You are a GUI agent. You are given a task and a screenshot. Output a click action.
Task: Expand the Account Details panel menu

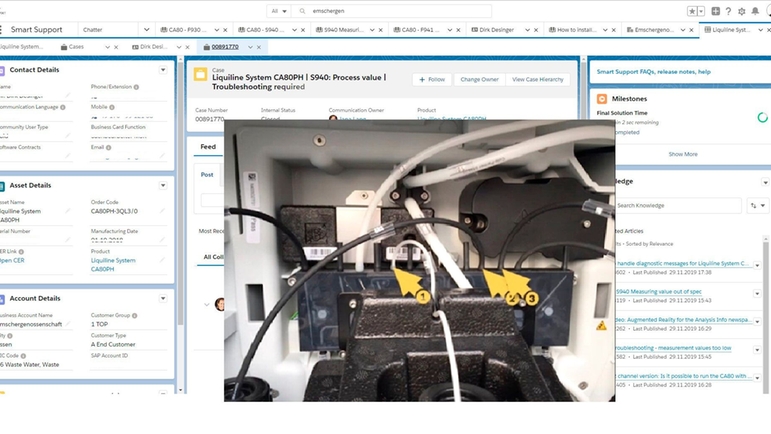pos(163,298)
